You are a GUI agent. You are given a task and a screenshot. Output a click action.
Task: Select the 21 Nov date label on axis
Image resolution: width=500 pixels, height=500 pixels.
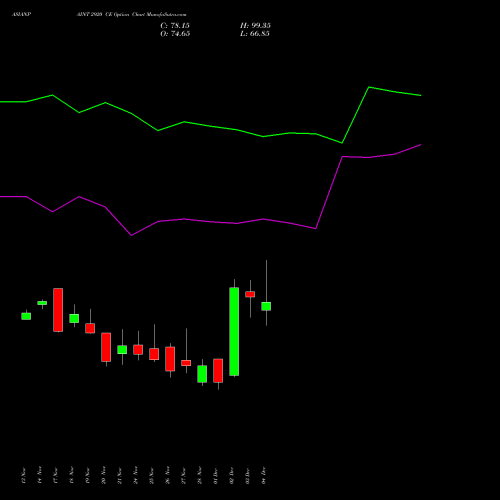pos(120,475)
